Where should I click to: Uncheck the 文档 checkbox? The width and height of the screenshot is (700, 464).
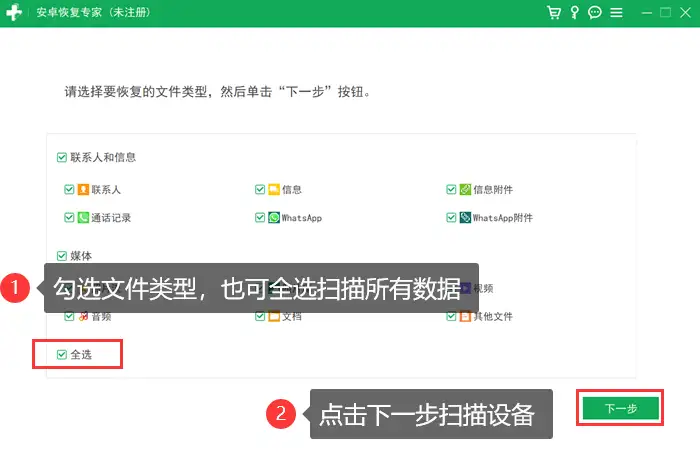(x=260, y=316)
